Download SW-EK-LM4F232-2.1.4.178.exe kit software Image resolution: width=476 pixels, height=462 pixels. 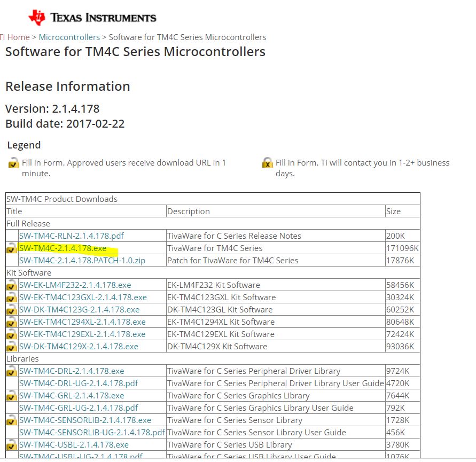pos(75,285)
